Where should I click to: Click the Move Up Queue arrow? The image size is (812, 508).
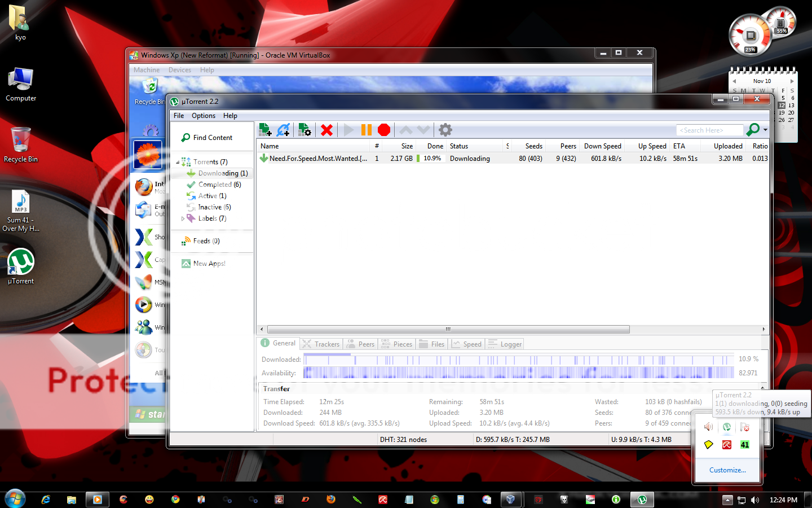coord(406,130)
